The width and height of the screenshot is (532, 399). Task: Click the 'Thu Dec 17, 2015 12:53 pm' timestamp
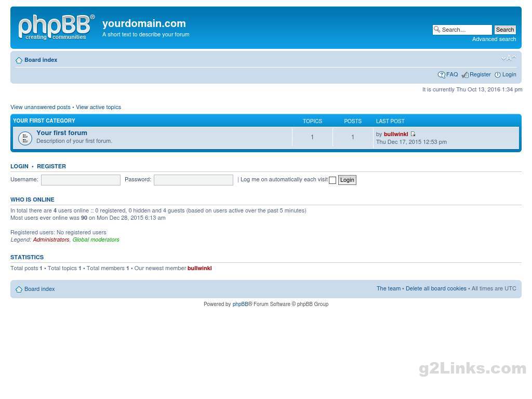411,142
